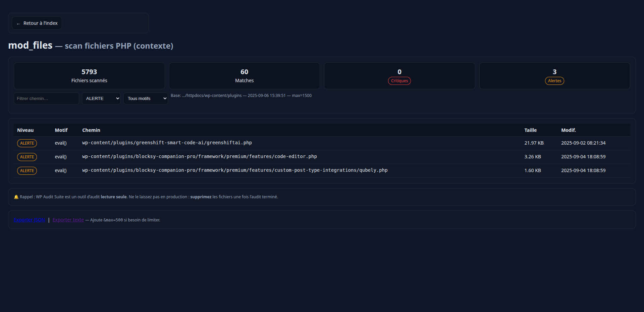Click the Alertes badge on the stat card

click(554, 81)
